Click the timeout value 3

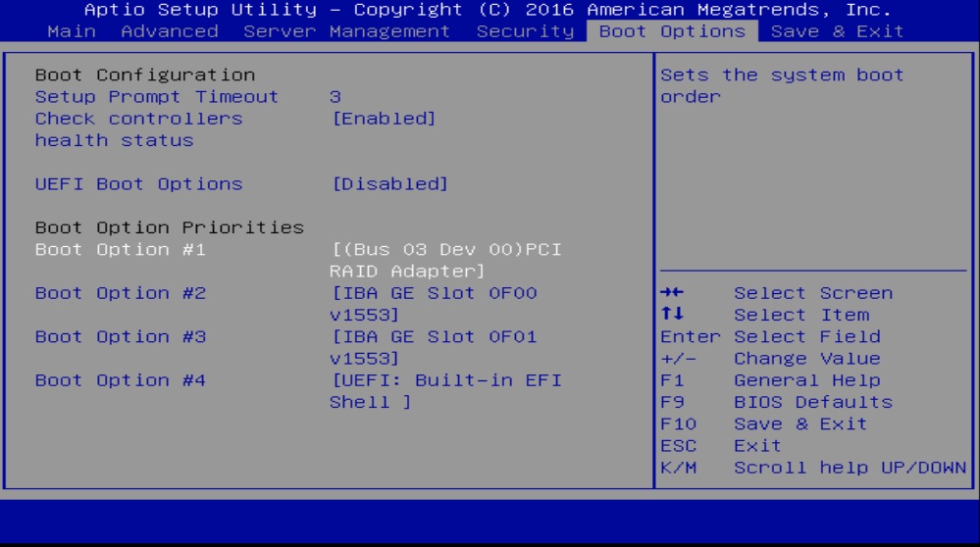(x=335, y=97)
